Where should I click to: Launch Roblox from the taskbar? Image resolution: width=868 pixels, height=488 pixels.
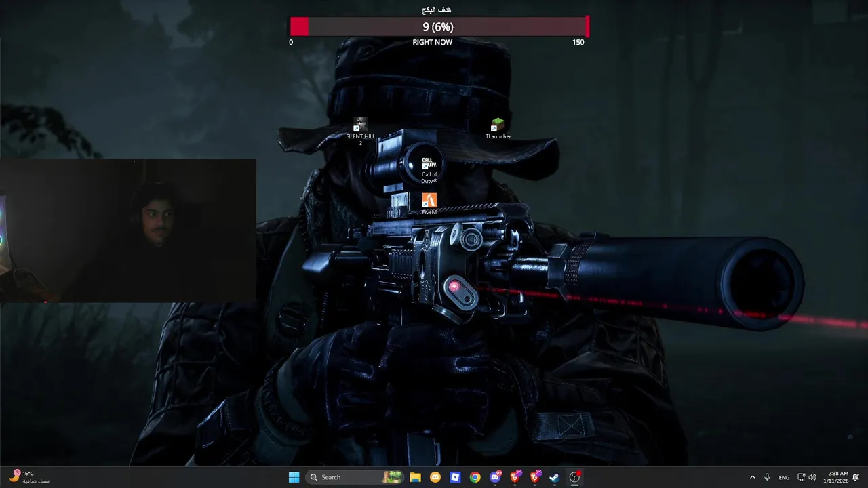tap(455, 477)
